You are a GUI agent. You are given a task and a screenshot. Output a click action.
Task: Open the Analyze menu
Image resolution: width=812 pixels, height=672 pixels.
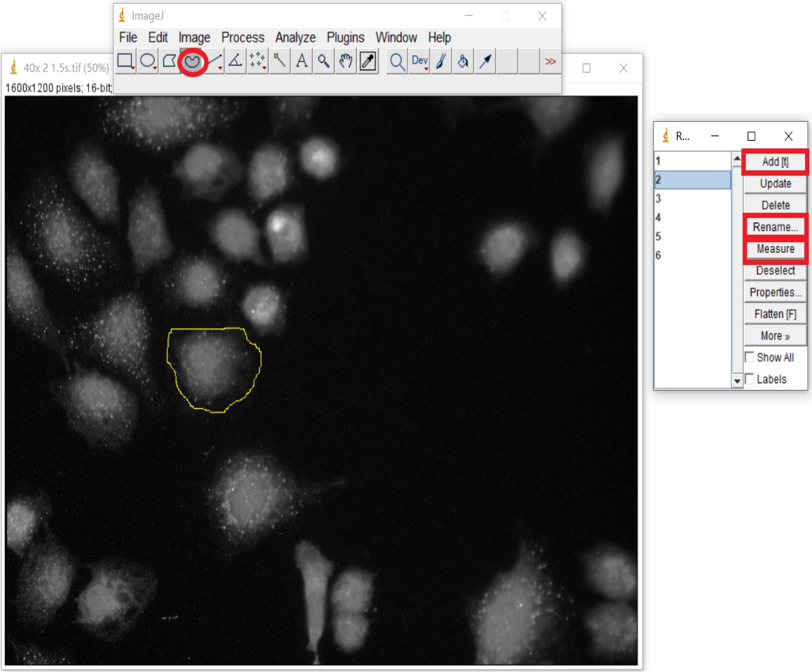(x=295, y=37)
